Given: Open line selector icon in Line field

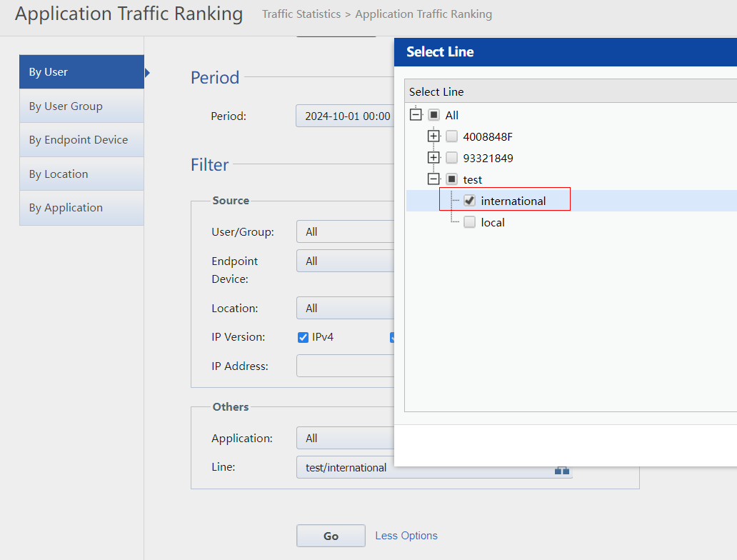Looking at the screenshot, I should tap(561, 469).
